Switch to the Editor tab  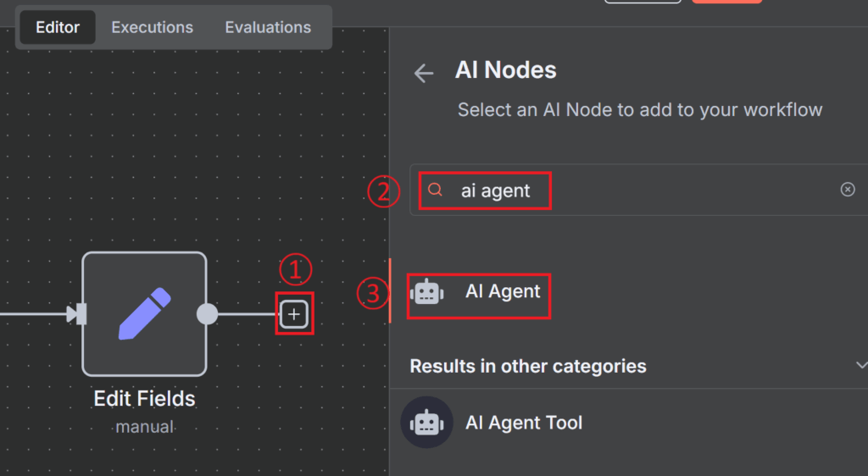58,27
